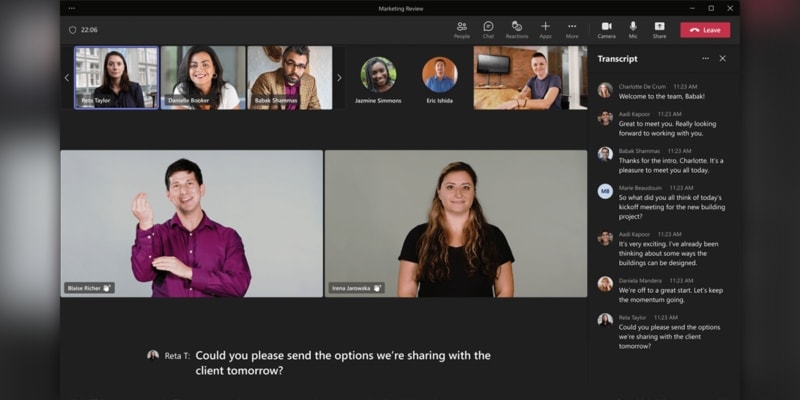Image resolution: width=800 pixels, height=400 pixels.
Task: Click the three-dot menu in title bar
Action: click(72, 8)
